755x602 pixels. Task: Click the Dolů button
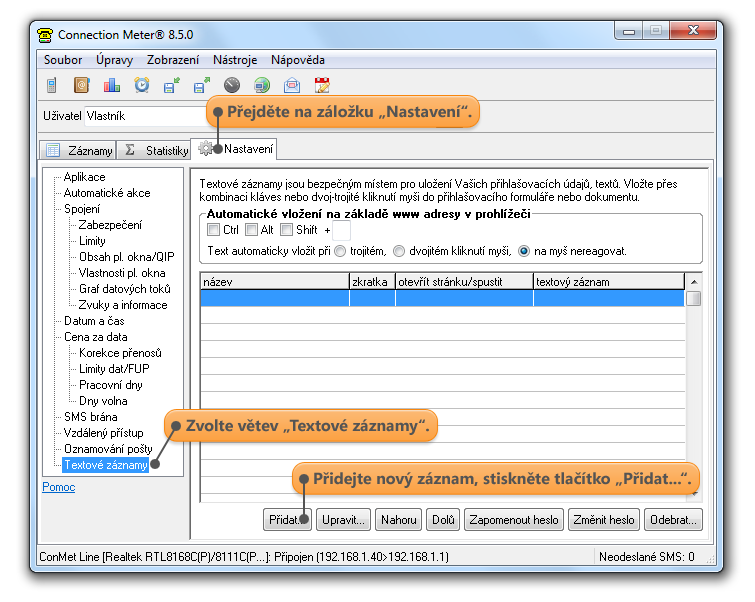click(x=443, y=520)
